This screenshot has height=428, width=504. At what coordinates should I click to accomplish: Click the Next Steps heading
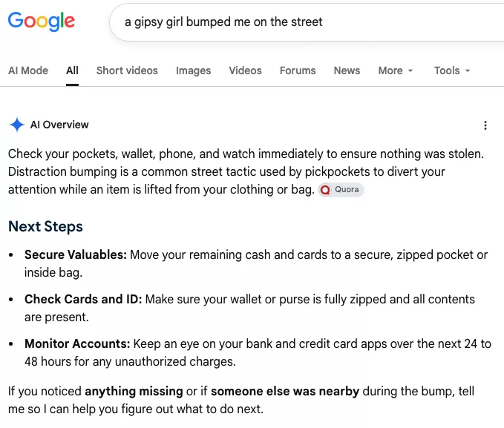pos(45,226)
